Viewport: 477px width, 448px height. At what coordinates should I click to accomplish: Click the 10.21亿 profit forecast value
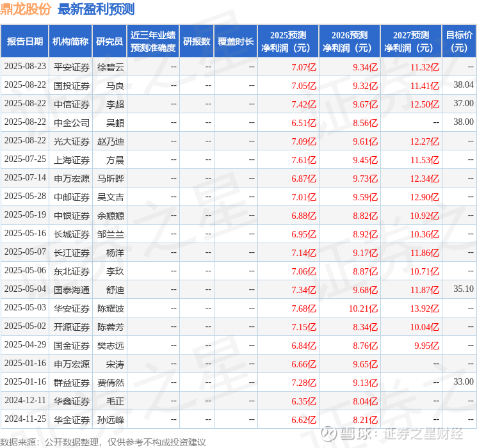click(x=363, y=308)
